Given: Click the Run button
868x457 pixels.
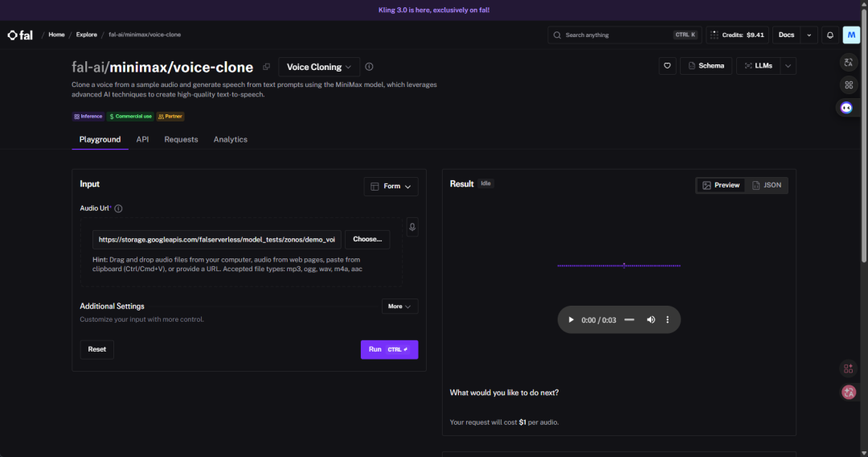Looking at the screenshot, I should point(389,349).
